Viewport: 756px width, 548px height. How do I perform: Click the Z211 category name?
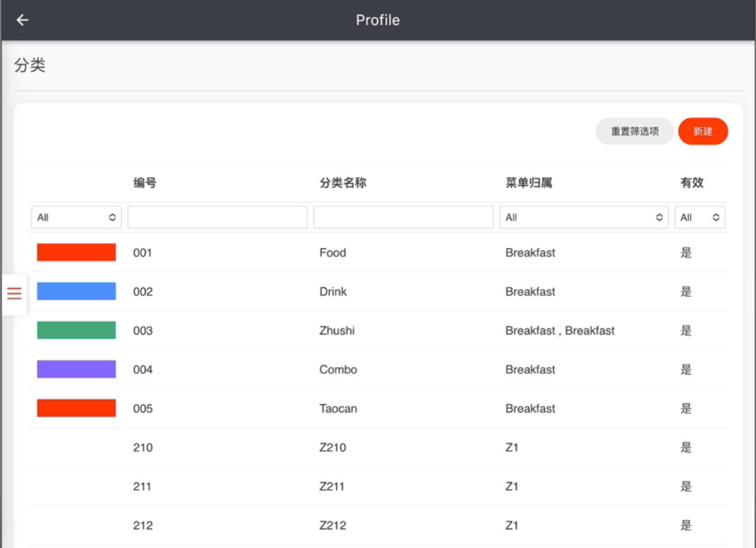click(x=332, y=487)
